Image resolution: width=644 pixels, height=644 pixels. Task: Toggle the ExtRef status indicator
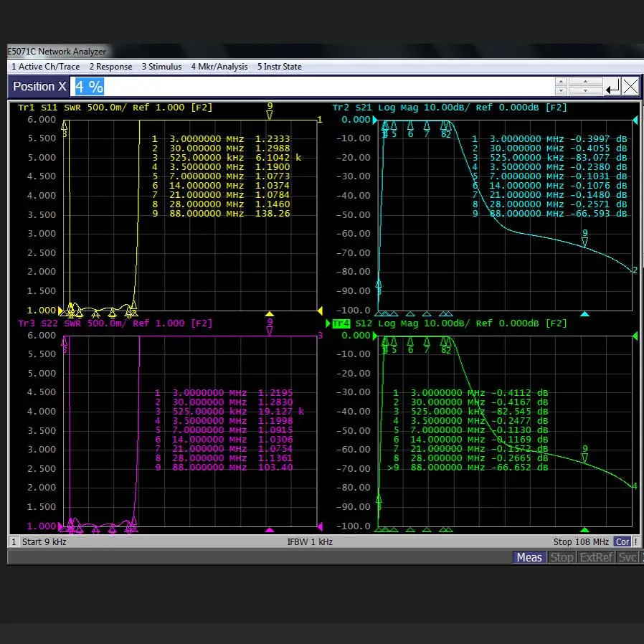click(597, 557)
